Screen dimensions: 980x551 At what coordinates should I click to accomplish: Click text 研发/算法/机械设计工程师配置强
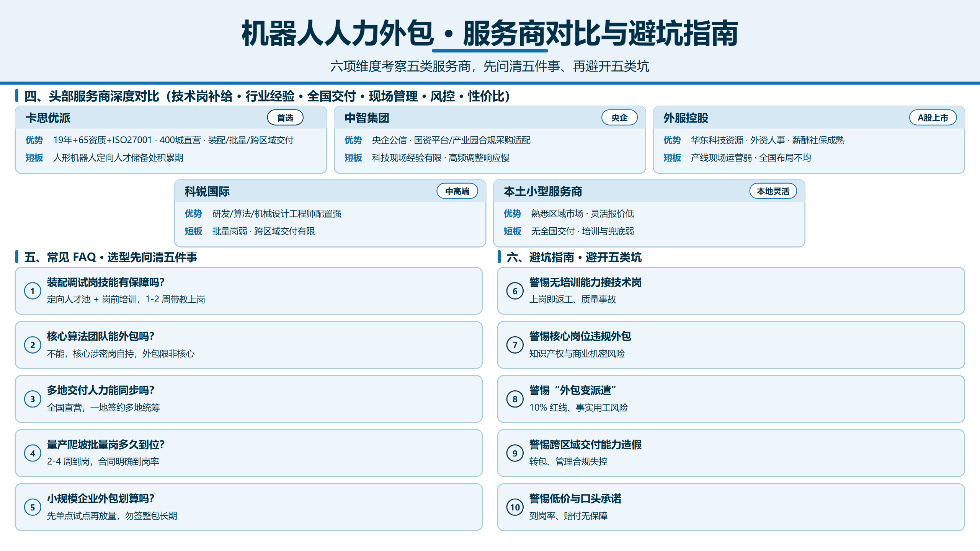coord(277,214)
